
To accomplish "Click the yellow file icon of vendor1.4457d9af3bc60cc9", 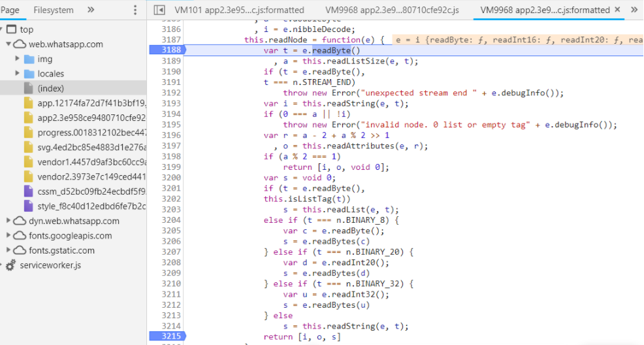I will click(28, 162).
